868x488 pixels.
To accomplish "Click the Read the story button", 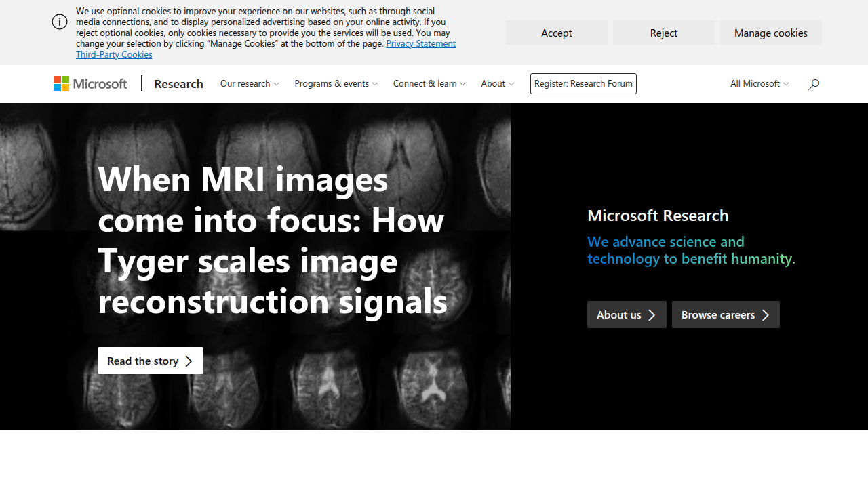I will pyautogui.click(x=151, y=361).
